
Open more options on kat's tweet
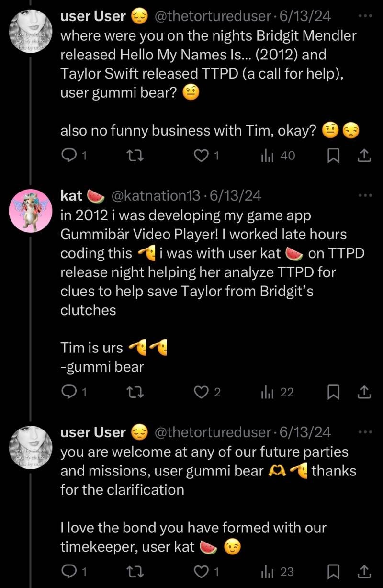point(365,195)
